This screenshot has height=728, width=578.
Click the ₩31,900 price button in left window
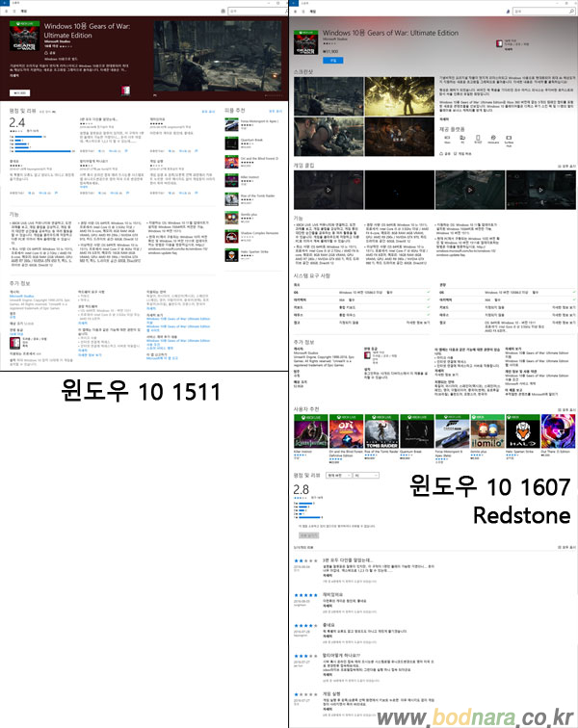point(19,91)
